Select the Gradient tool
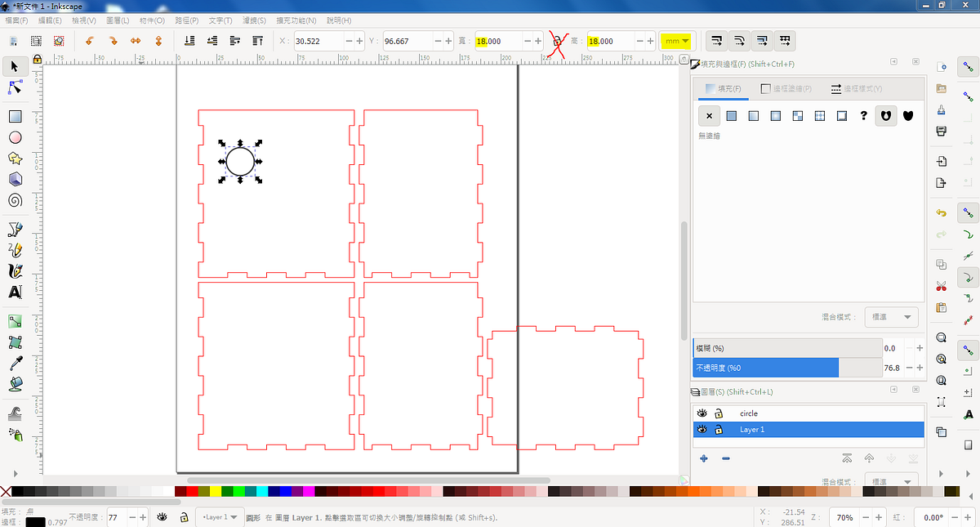Viewport: 980px width, 527px height. (15, 322)
